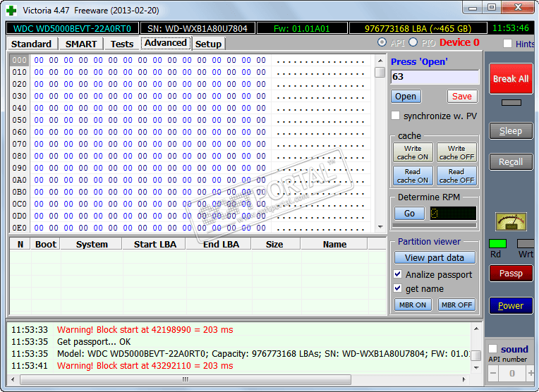The image size is (539, 392).
Task: Click the serial number WD-WXB1A80U7804 field
Action: pos(198,28)
